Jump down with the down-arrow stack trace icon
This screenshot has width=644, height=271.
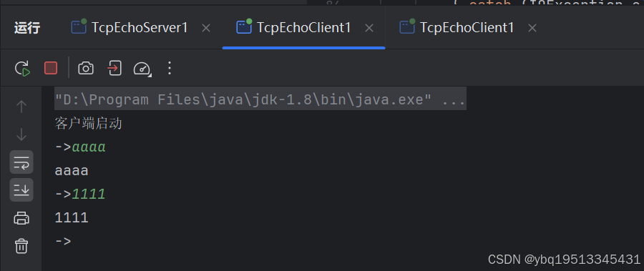pos(21,134)
